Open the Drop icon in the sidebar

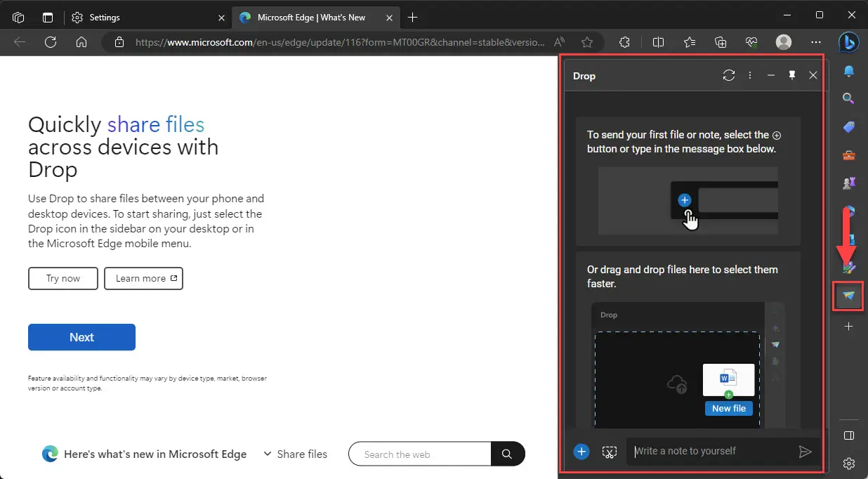[849, 296]
